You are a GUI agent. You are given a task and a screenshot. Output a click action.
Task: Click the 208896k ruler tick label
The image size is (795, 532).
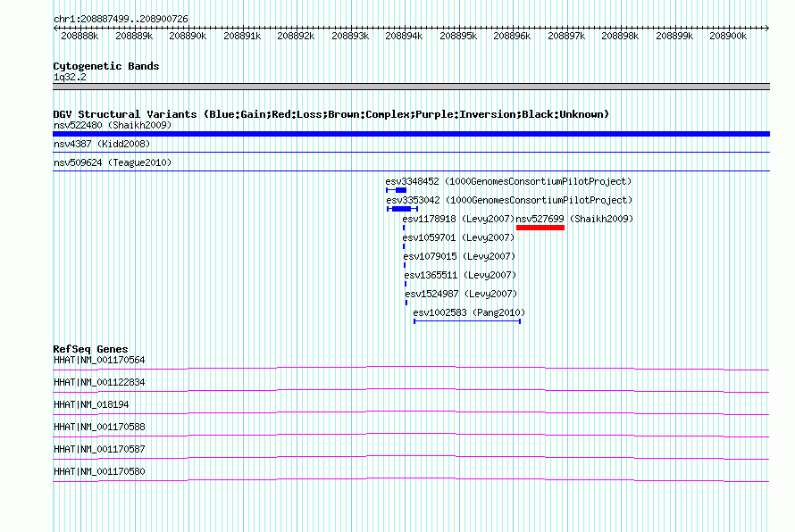[512, 36]
